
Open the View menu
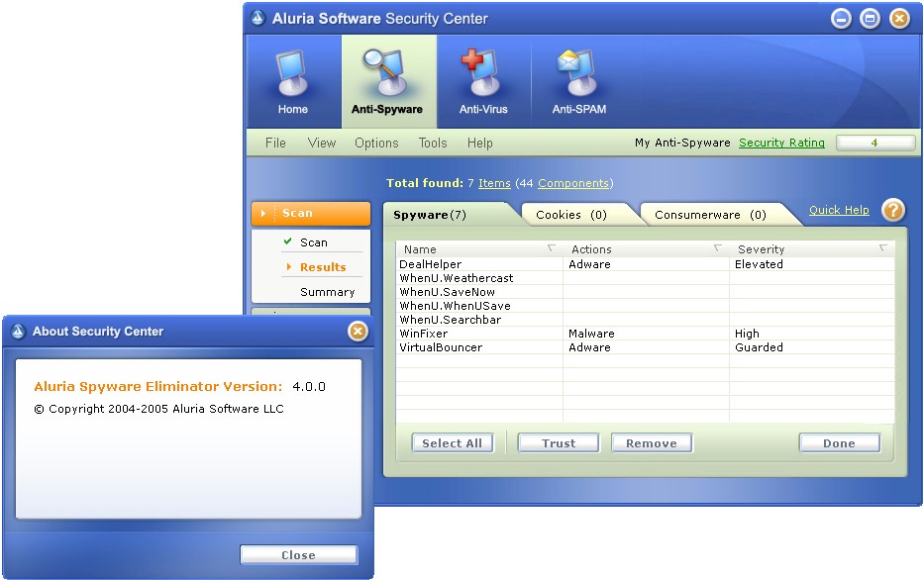point(322,144)
